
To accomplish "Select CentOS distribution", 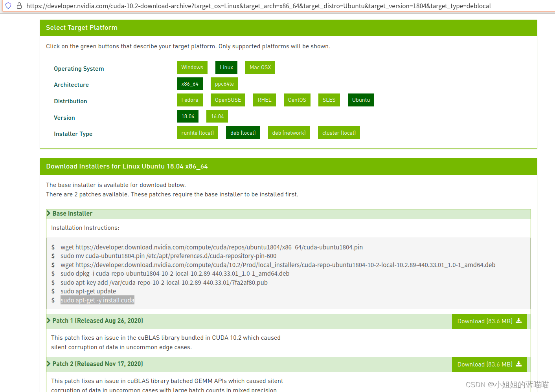I will point(297,100).
